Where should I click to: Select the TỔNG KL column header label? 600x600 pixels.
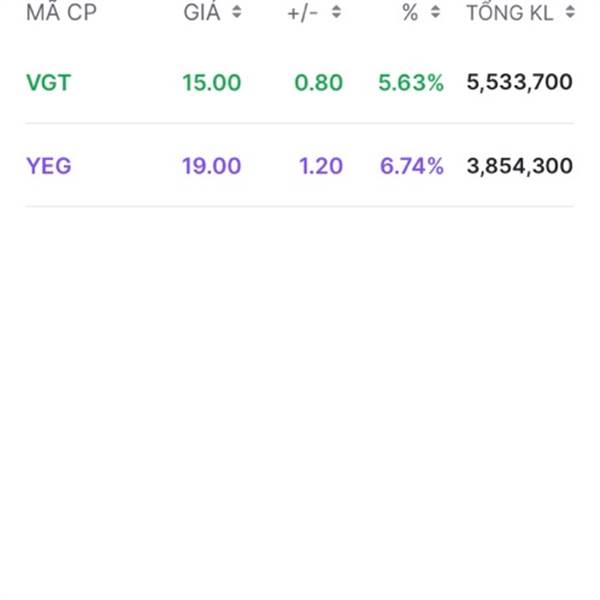[x=510, y=13]
